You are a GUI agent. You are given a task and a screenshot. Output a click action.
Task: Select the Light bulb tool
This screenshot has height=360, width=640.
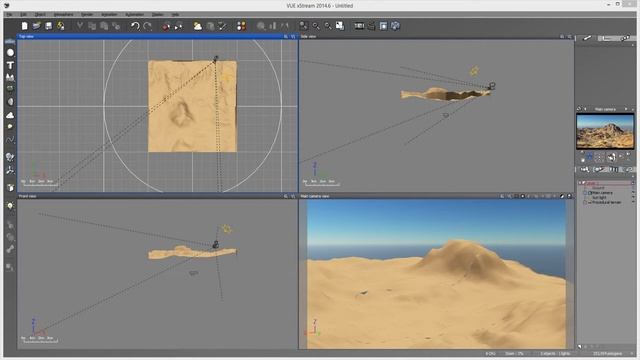click(x=10, y=205)
